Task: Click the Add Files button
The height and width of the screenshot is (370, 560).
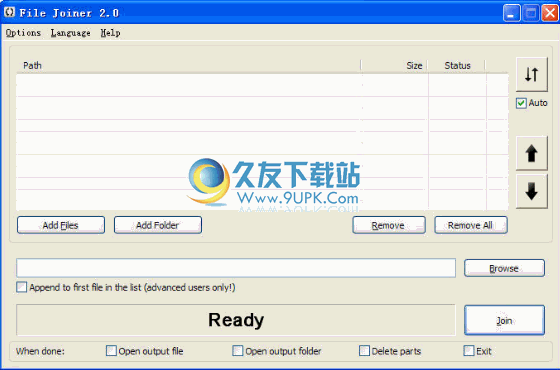Action: [61, 225]
